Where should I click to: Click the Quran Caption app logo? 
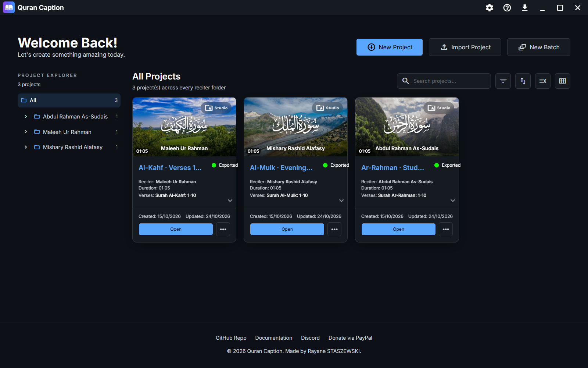pyautogui.click(x=9, y=7)
